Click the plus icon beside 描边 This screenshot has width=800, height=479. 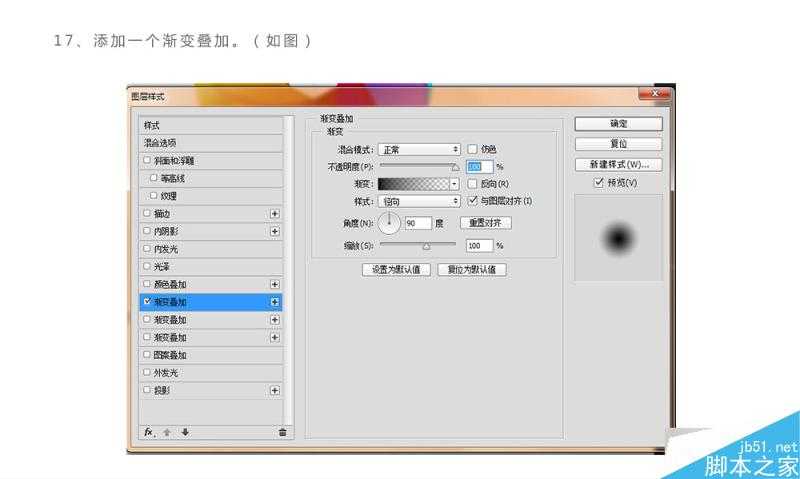(x=274, y=214)
